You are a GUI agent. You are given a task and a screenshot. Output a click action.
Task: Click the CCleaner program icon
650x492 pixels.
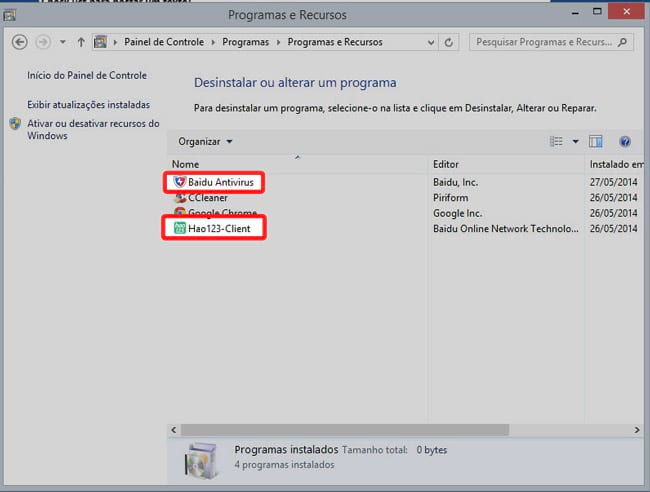click(179, 198)
